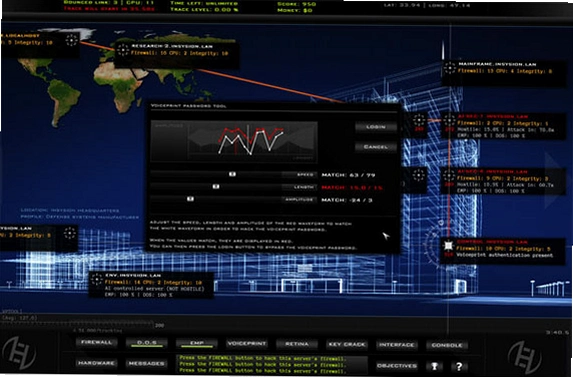The image size is (573, 377).
Task: Click the 'Track level: 0.00 %' readout
Action: [204, 9]
